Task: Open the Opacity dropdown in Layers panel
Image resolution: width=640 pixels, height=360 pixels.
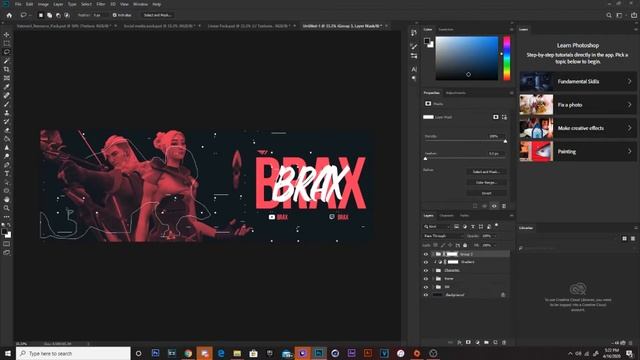Action: tap(494, 236)
